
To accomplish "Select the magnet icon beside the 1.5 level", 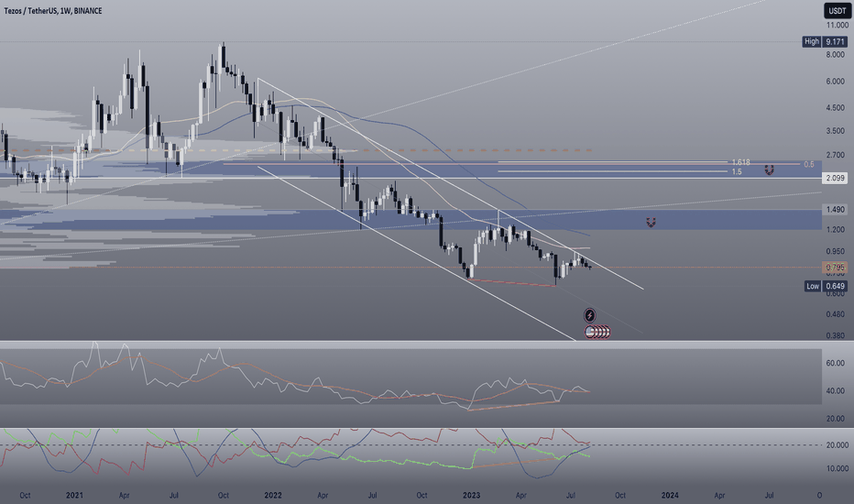I will [x=769, y=170].
